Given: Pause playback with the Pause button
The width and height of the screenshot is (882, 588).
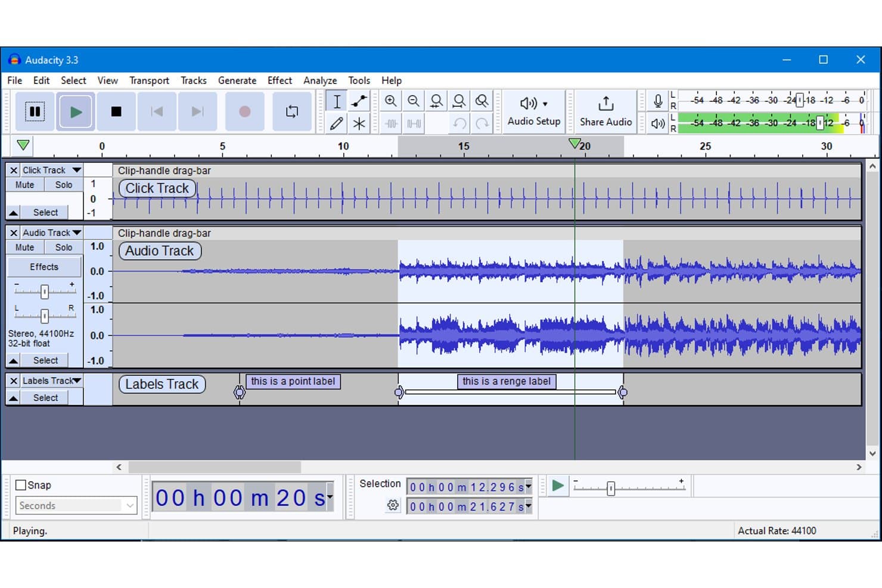Looking at the screenshot, I should 35,111.
